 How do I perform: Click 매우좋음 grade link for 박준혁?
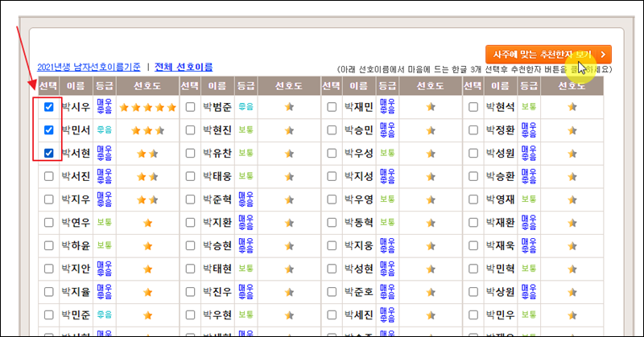point(246,199)
